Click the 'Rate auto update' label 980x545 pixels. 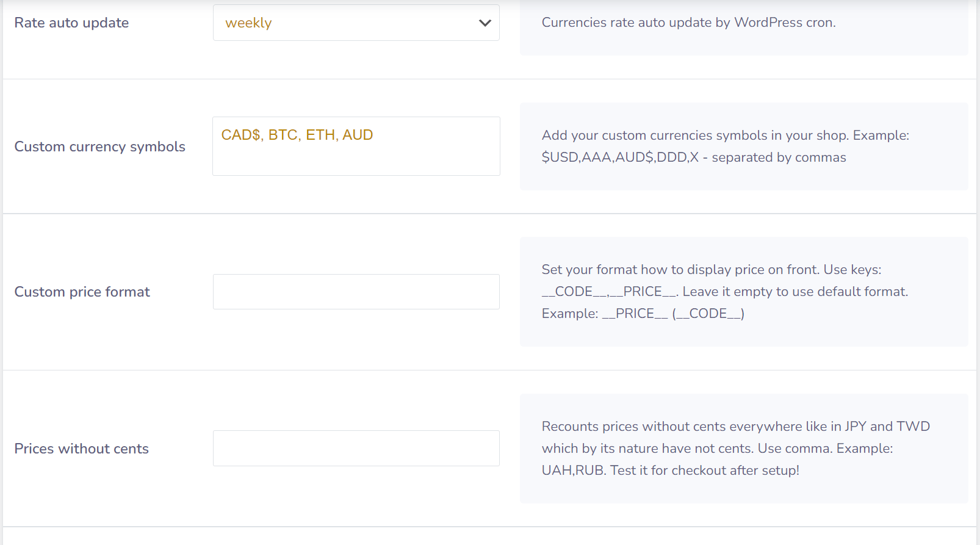[x=71, y=23]
